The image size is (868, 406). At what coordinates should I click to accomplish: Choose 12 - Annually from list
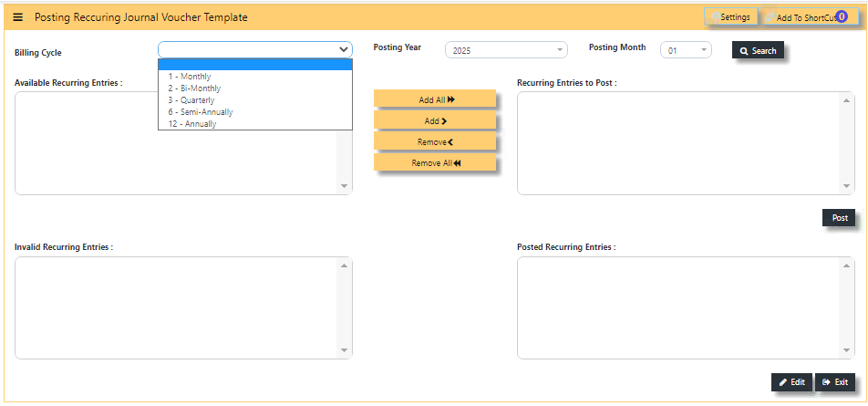click(254, 124)
